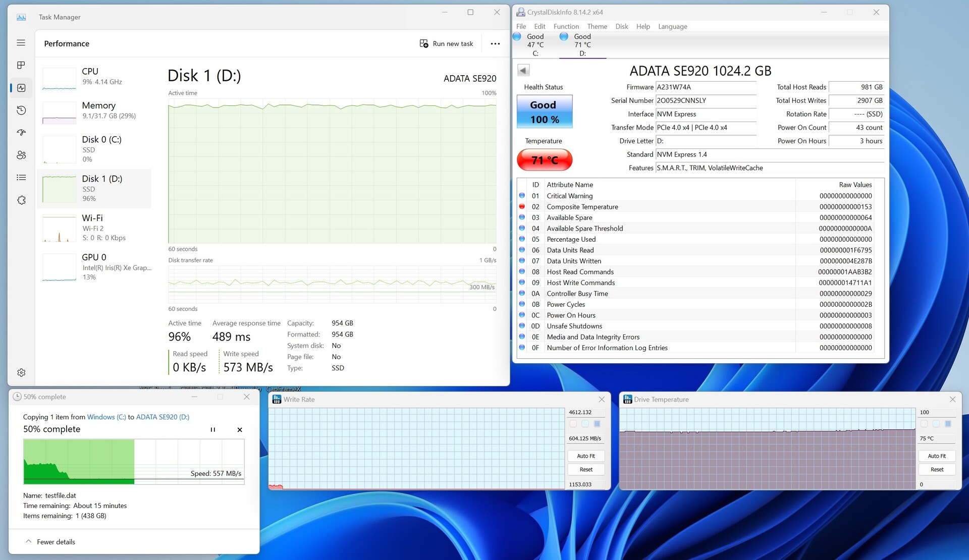Open ADATA SE920 (D:) destination link
Screen dimensions: 969x560
click(163, 417)
